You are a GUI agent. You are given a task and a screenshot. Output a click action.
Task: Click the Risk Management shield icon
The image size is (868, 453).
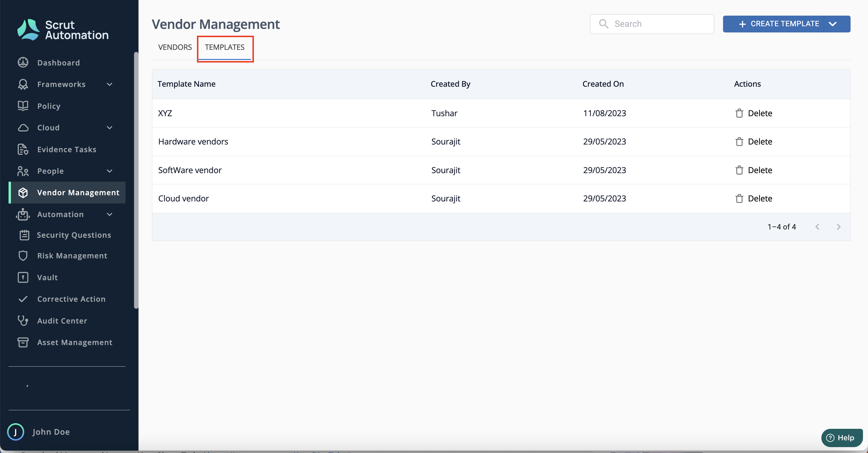(23, 256)
